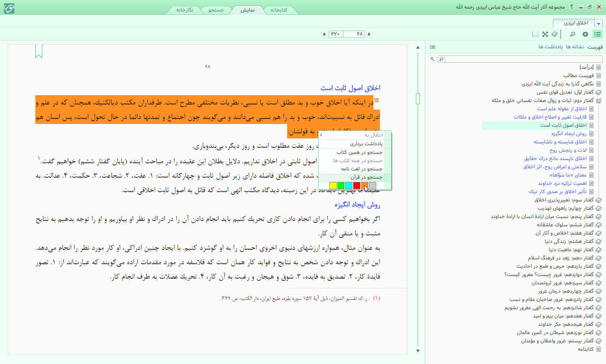The image size is (606, 364).
Task: Toggle the bookmark ribbon on the page corner
Action: pyautogui.click(x=39, y=51)
